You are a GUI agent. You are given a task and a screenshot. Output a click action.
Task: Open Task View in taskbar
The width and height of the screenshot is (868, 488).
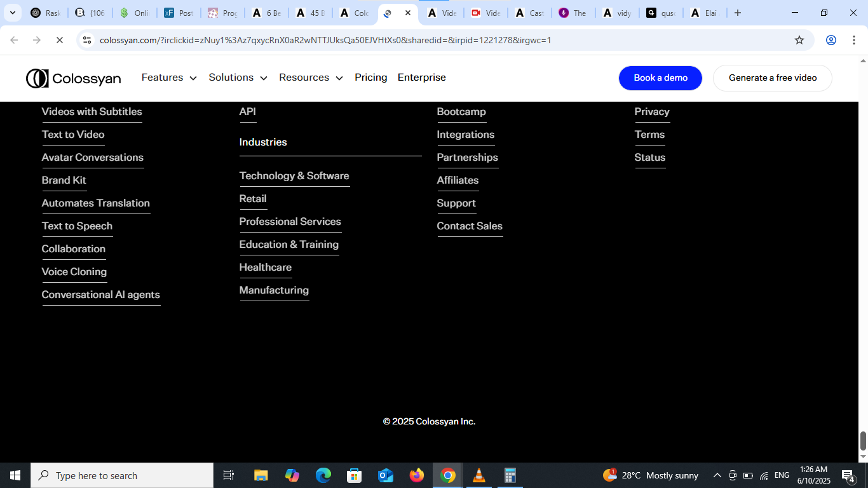coord(229,475)
